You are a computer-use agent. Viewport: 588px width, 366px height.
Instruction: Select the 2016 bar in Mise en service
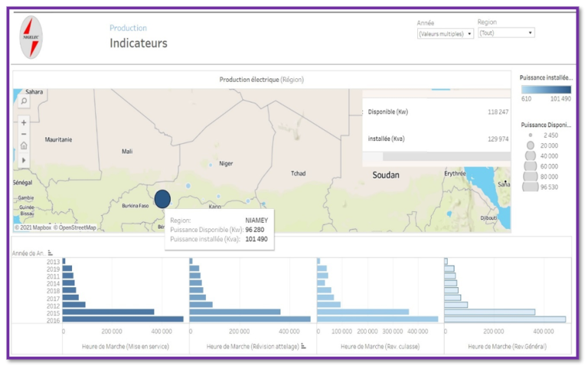pyautogui.click(x=122, y=319)
